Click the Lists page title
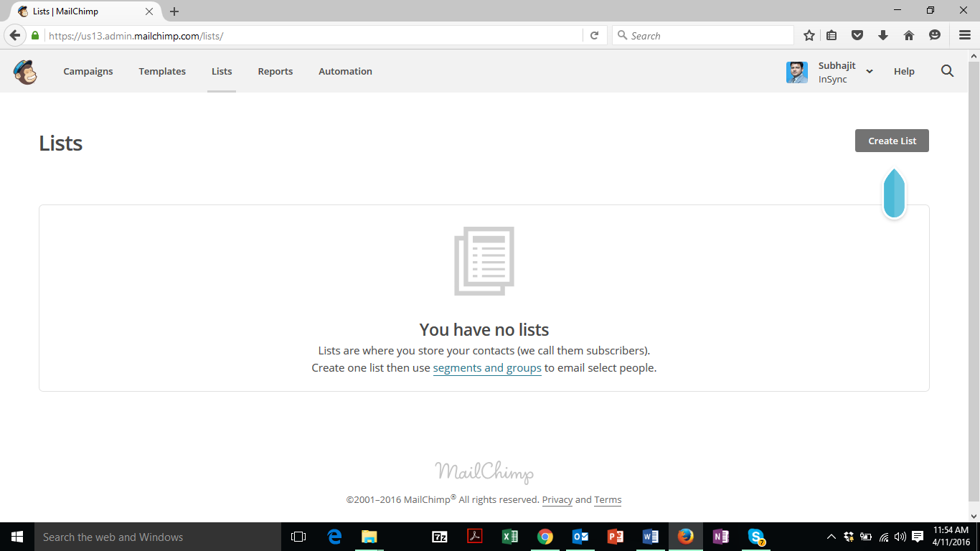 click(x=61, y=143)
